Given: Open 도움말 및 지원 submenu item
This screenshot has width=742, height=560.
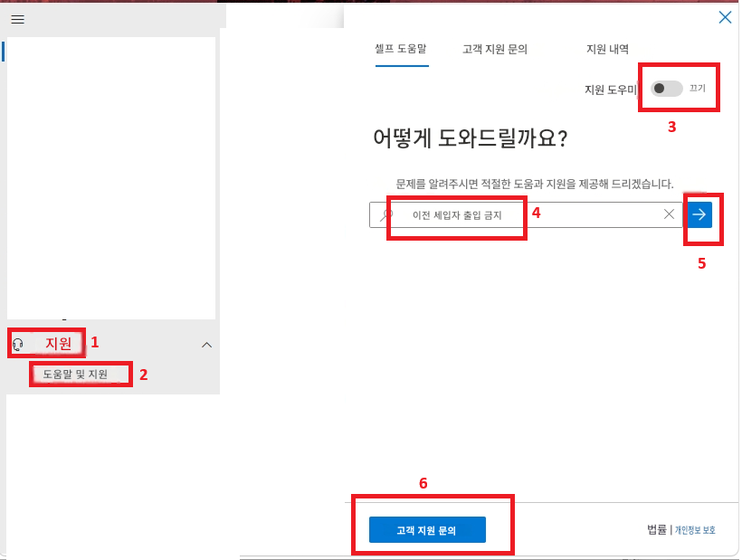Looking at the screenshot, I should (75, 375).
